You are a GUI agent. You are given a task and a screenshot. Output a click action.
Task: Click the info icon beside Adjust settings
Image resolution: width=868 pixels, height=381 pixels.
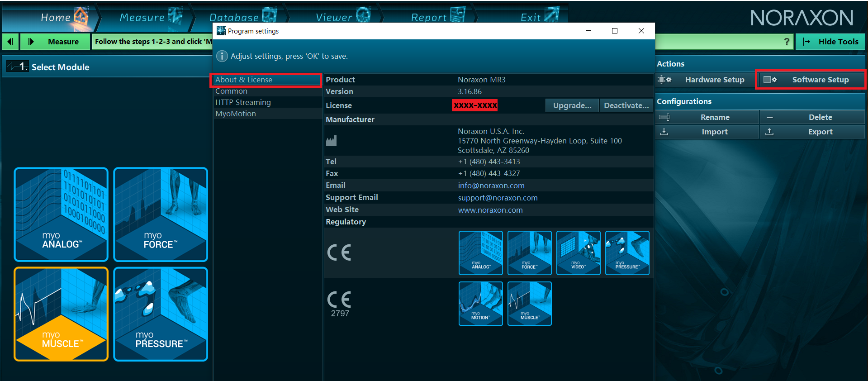pos(222,56)
